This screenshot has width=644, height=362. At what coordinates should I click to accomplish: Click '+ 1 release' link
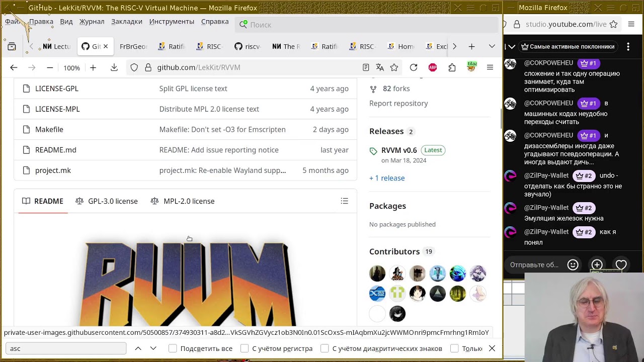387,178
